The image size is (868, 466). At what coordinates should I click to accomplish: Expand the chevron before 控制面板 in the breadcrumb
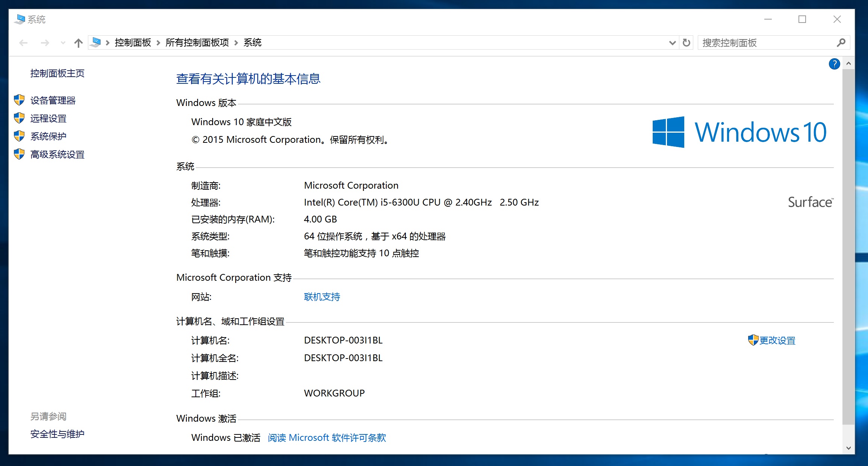click(107, 43)
